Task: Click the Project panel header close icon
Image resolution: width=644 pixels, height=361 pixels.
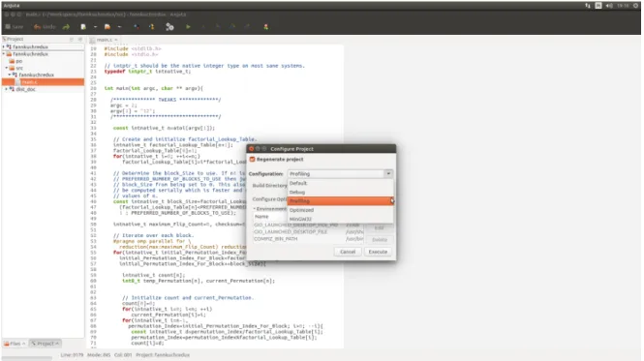Action: [x=80, y=40]
